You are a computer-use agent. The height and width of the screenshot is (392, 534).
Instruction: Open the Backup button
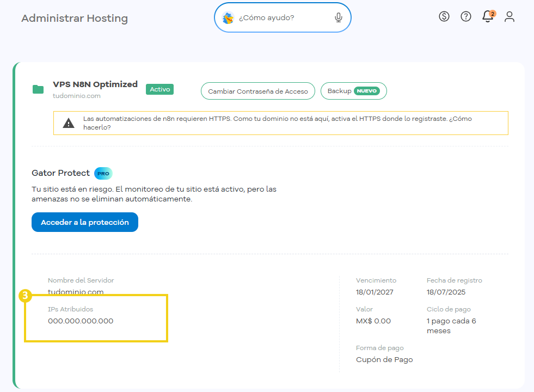(x=353, y=91)
